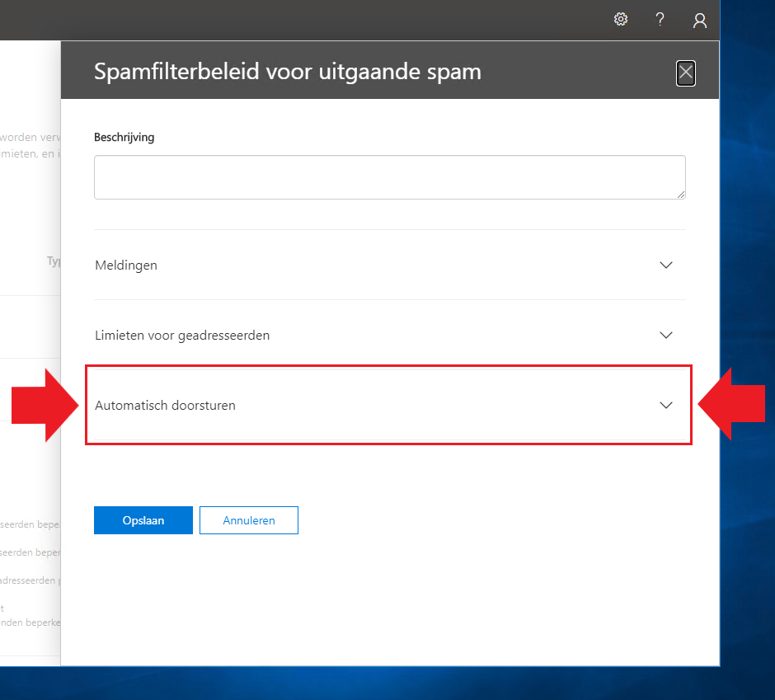The width and height of the screenshot is (775, 700).
Task: Click the Automatisch doorsturen label
Action: point(165,406)
